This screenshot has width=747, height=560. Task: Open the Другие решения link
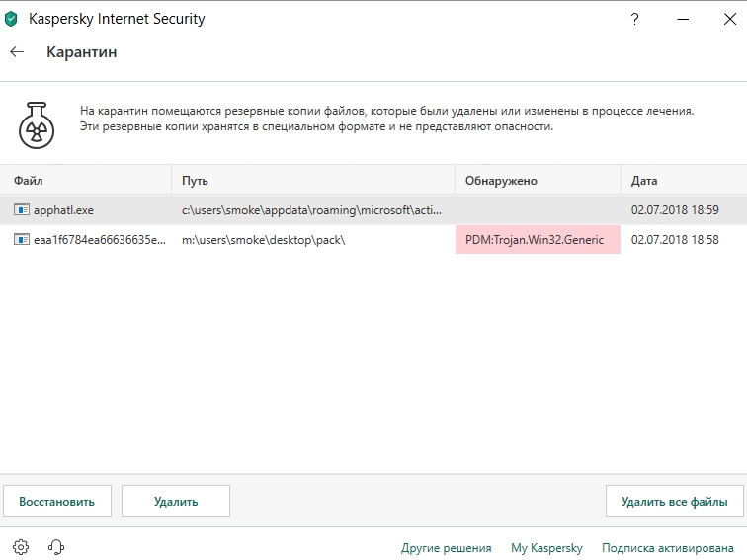click(x=446, y=548)
